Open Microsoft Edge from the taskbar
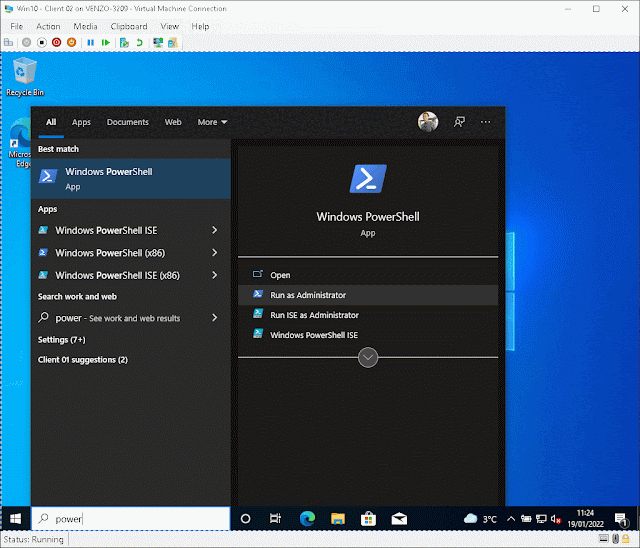 coord(307,519)
